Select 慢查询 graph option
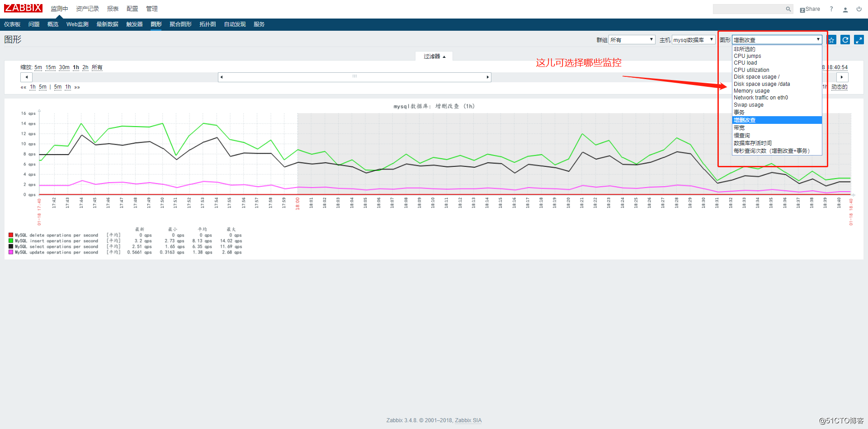The width and height of the screenshot is (868, 429). pos(777,136)
